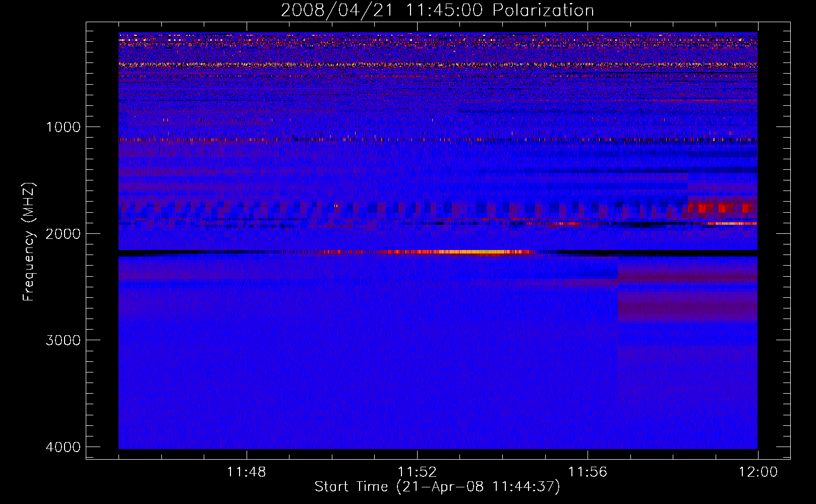Click the 3000 frequency tick label
Screen dimensions: 816x504
[x=63, y=340]
